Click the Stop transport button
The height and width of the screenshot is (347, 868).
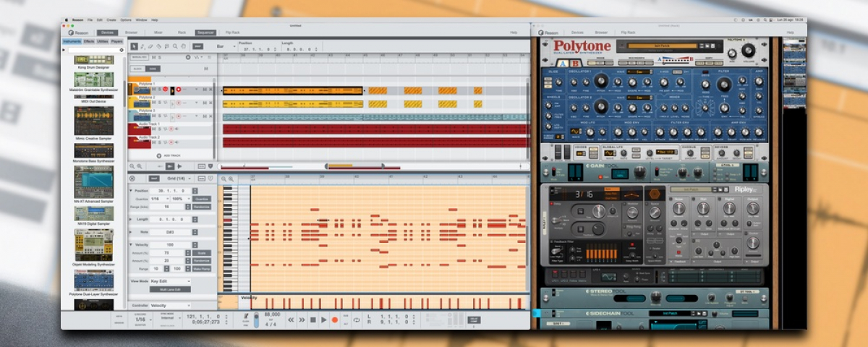313,320
